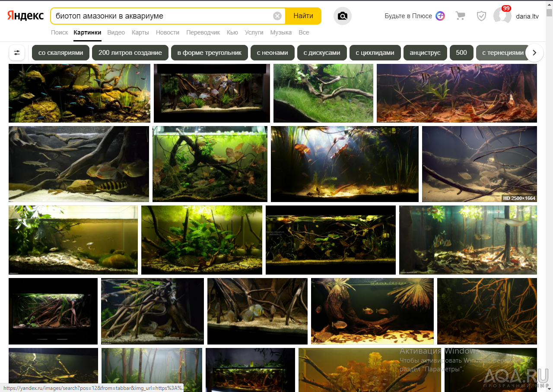553x392 pixels.
Task: Open the image with sunbeams through water
Action: pos(345,164)
